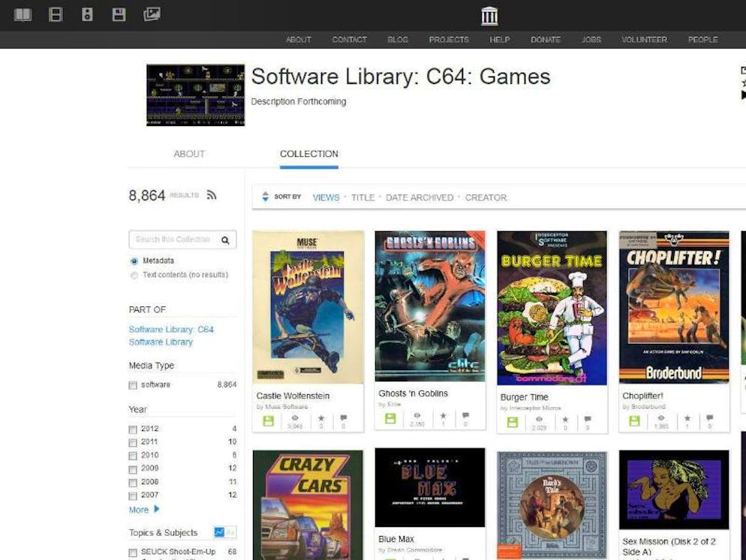The width and height of the screenshot is (746, 560).
Task: Open the Video media section film icon
Action: point(56,15)
